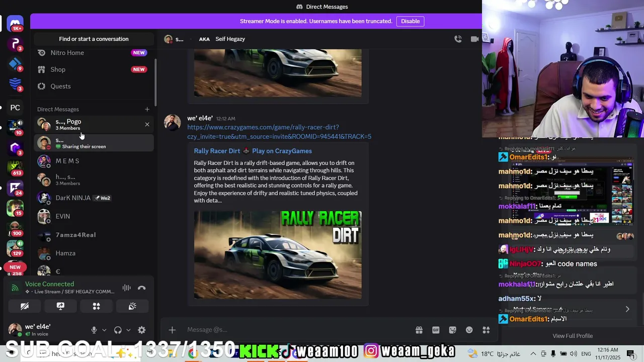Start a voice call in chat header
The height and width of the screenshot is (362, 644).
(458, 39)
